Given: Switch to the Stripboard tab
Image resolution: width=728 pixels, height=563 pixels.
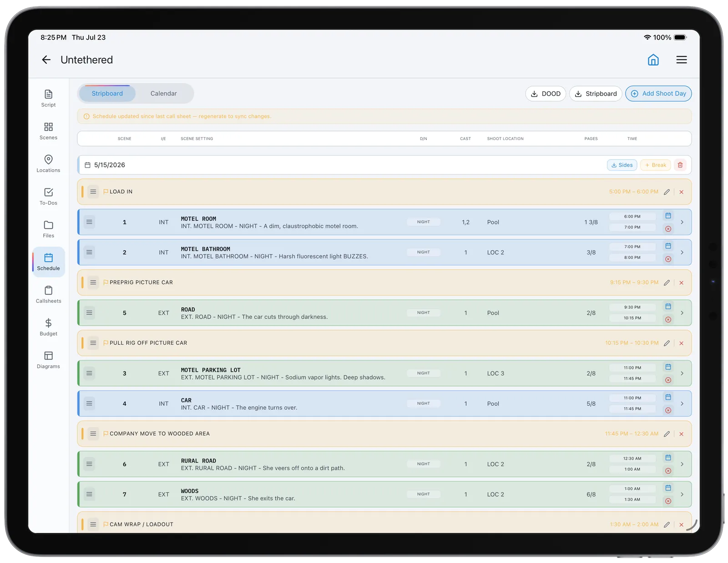Looking at the screenshot, I should (x=107, y=93).
